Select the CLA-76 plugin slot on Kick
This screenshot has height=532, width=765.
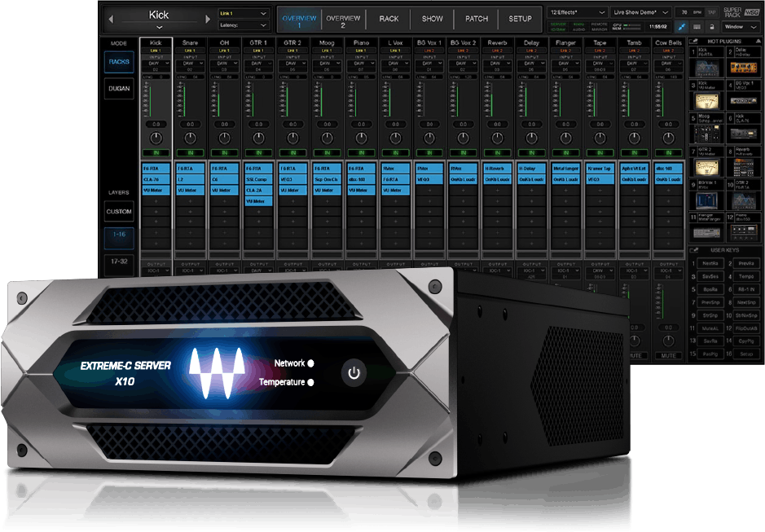[x=156, y=178]
